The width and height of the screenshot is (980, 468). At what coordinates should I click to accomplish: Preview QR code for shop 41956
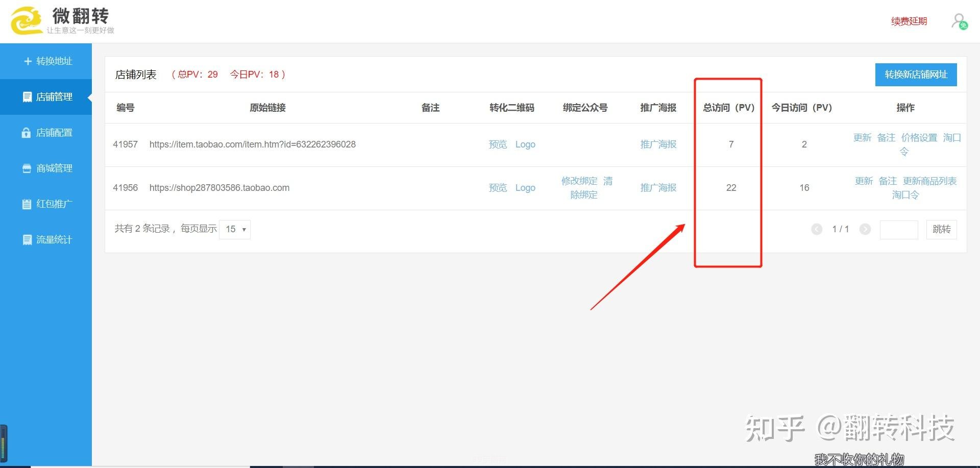[498, 188]
